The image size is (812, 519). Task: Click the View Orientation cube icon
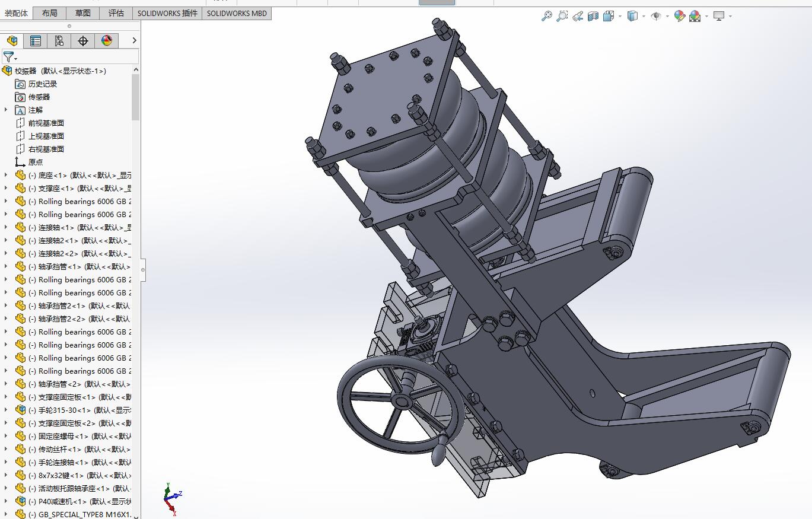(608, 16)
